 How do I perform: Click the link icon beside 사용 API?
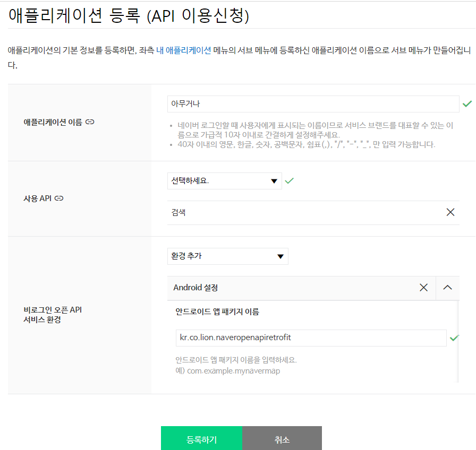[59, 198]
